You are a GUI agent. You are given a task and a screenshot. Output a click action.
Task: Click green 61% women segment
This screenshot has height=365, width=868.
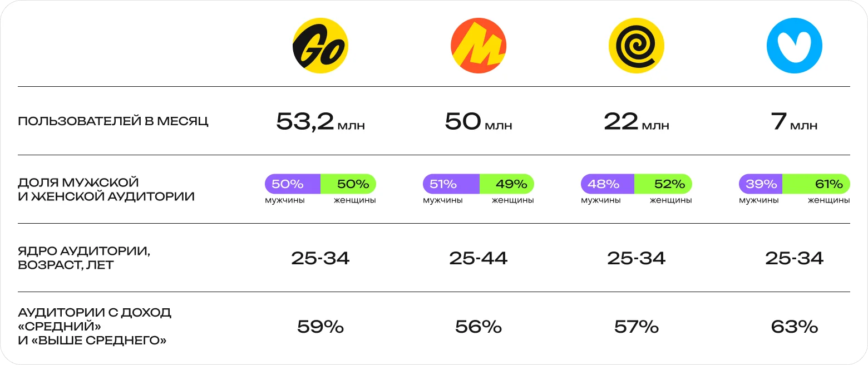point(816,184)
